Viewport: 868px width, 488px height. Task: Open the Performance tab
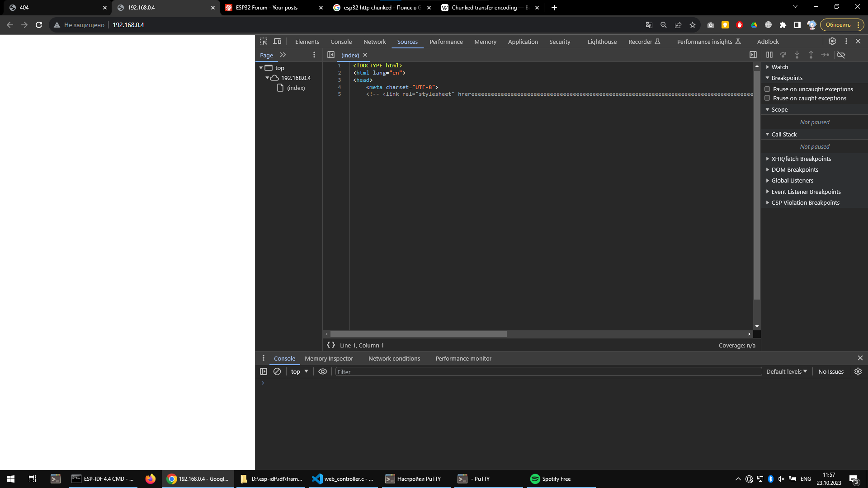coord(446,42)
